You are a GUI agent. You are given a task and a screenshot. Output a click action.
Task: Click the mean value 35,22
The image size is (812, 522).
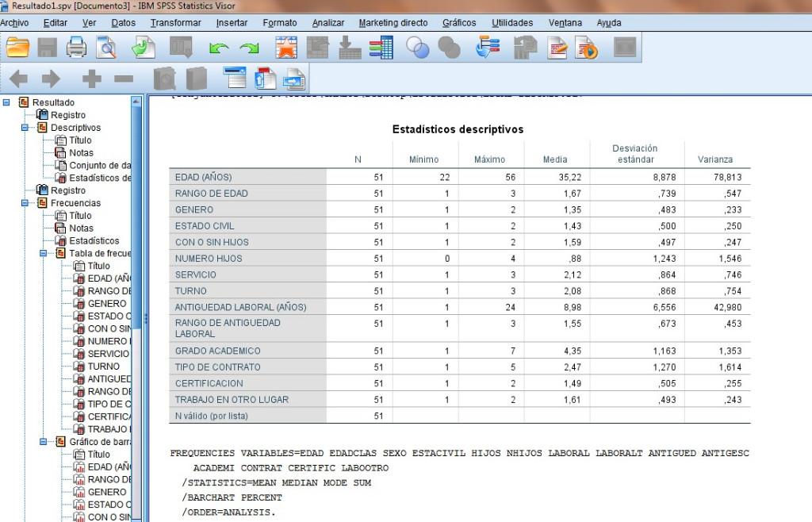click(569, 177)
